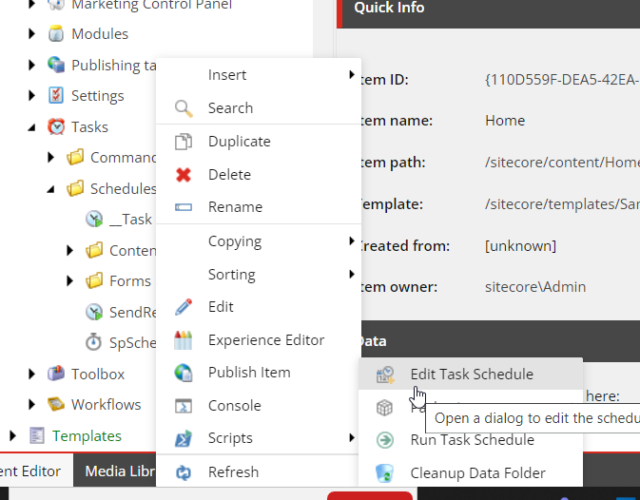The image size is (640, 500).
Task: Click the red Delete X icon
Action: click(183, 175)
